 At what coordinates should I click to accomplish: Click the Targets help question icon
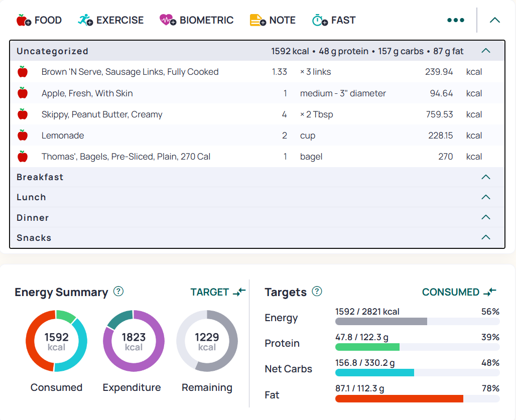(x=317, y=292)
